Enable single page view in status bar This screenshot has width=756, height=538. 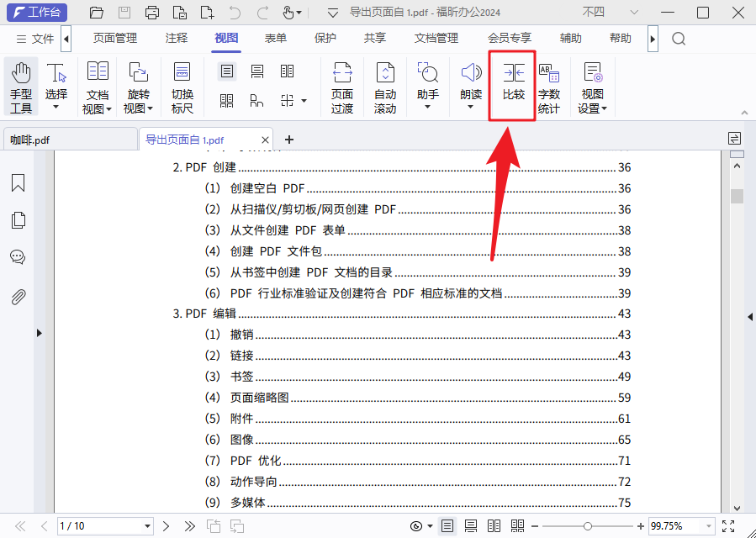(447, 526)
